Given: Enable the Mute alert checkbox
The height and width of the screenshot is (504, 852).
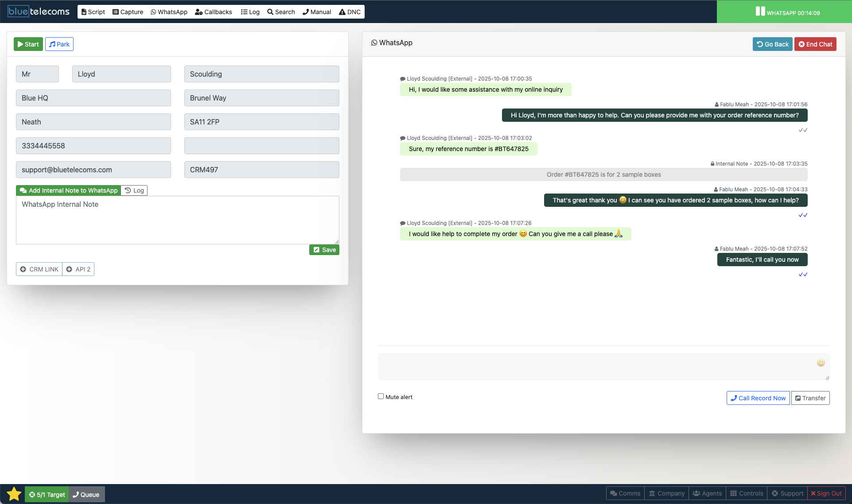Looking at the screenshot, I should click(x=381, y=396).
